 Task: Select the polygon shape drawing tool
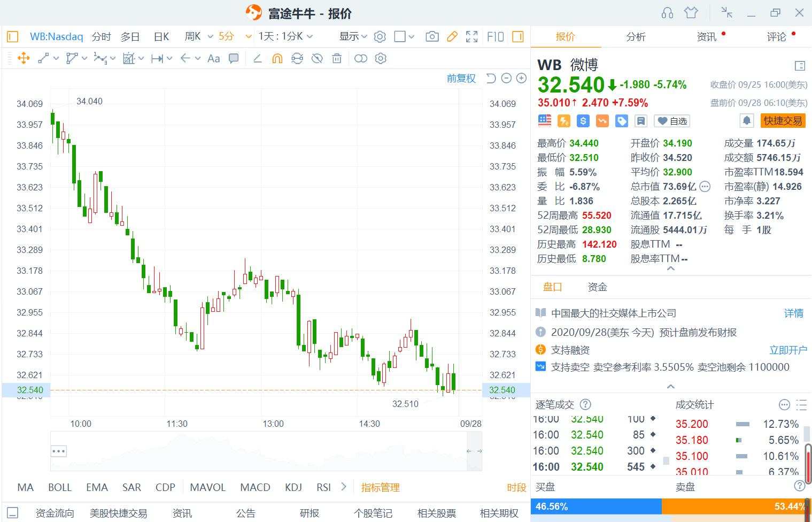pos(72,58)
